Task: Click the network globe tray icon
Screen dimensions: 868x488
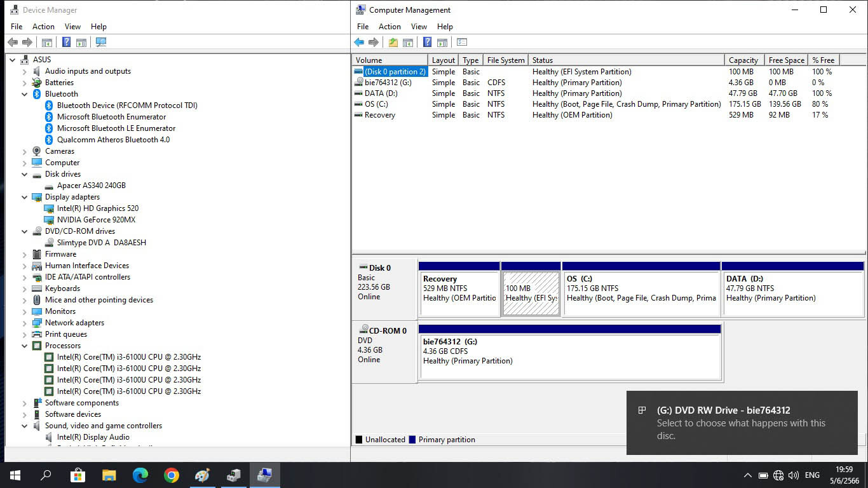Action: pos(778,475)
